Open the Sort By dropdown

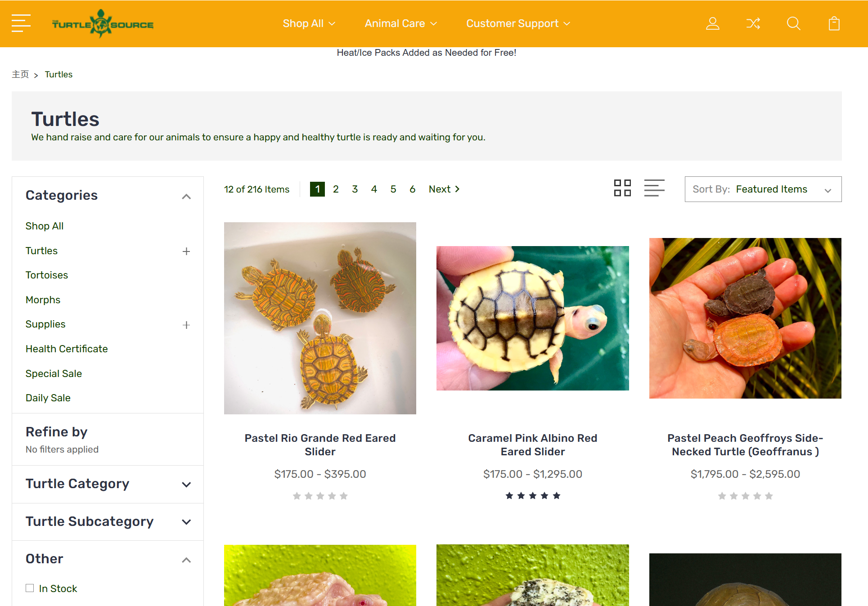(x=763, y=189)
